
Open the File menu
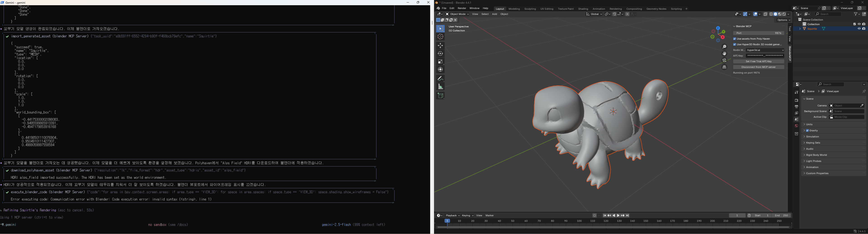click(x=444, y=8)
